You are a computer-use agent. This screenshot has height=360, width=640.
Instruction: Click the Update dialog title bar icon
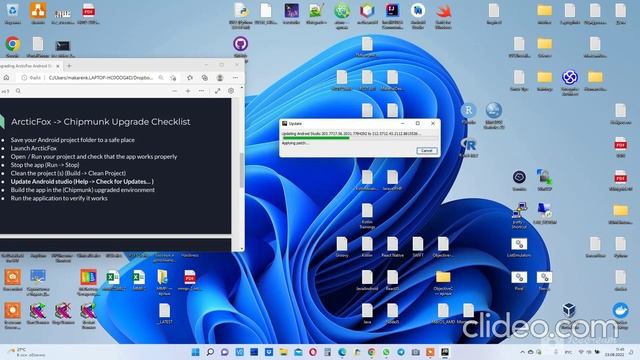click(284, 123)
